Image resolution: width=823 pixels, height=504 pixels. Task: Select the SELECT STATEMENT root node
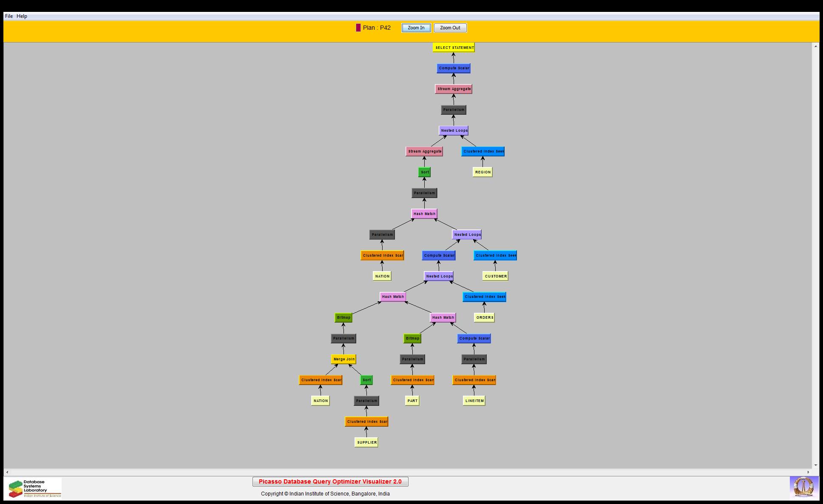[454, 48]
